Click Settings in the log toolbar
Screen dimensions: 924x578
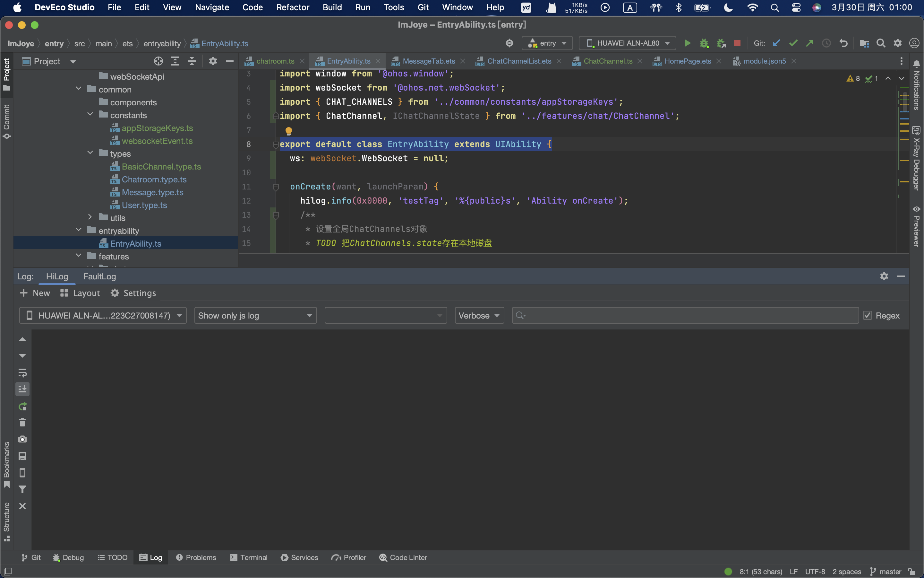point(133,293)
